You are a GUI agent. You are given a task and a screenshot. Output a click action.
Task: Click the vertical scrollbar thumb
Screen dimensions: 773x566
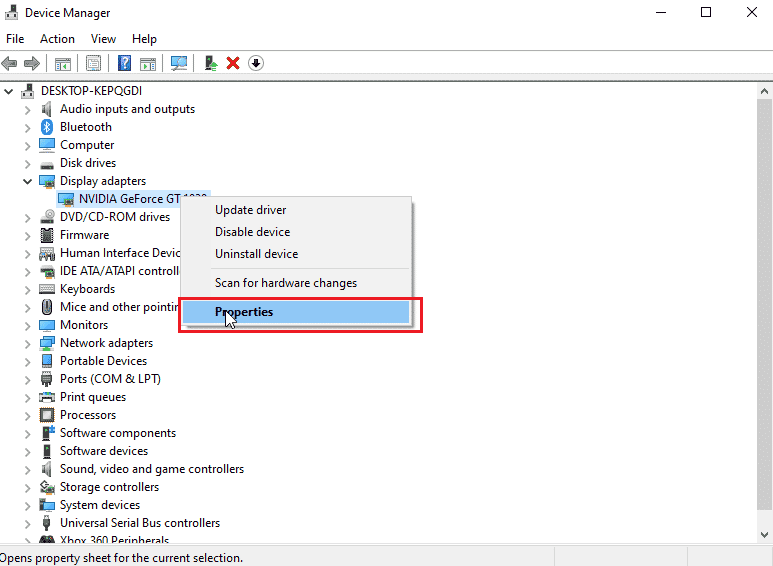(764, 305)
